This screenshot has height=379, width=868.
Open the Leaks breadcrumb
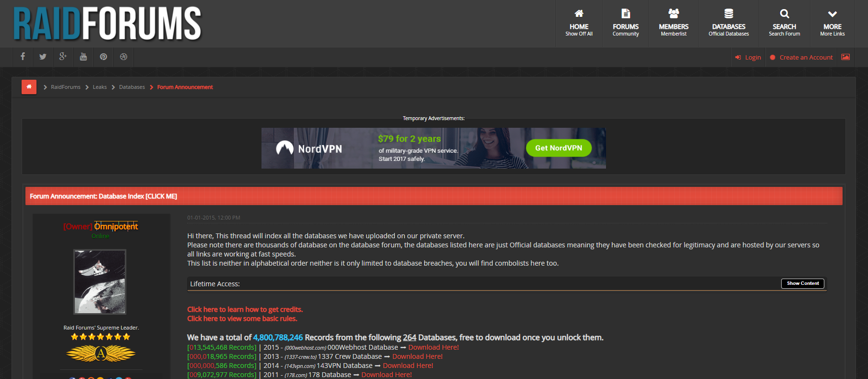click(x=100, y=87)
